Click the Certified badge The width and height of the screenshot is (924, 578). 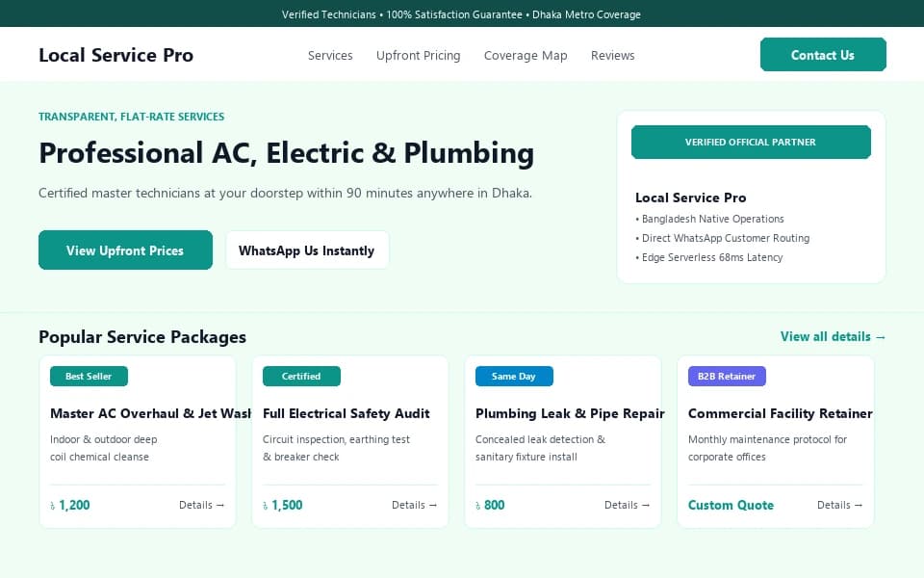(301, 377)
